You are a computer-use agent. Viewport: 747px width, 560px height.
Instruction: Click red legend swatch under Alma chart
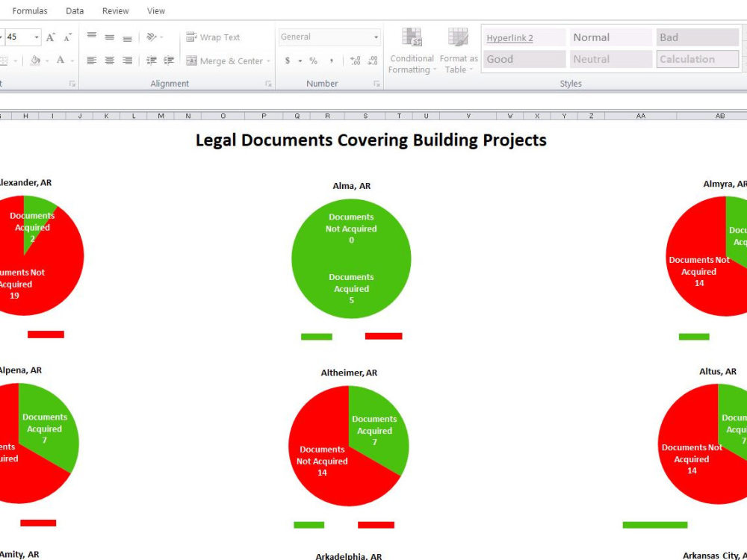click(383, 336)
